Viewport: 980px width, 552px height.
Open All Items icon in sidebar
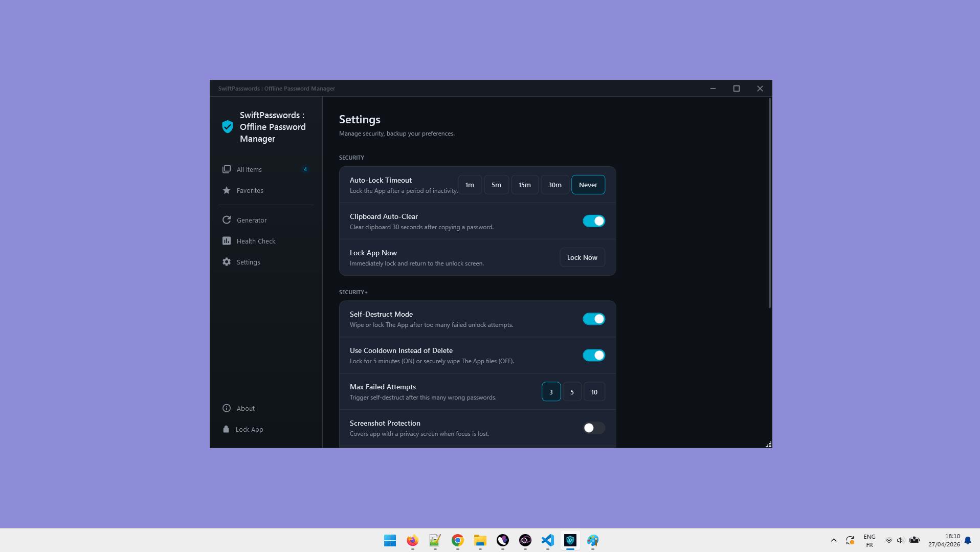pos(227,169)
